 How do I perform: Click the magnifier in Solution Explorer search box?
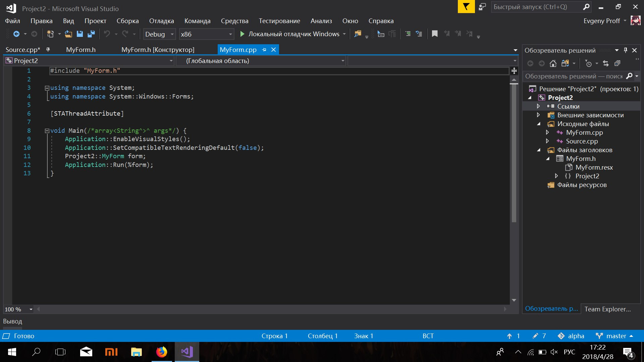coord(629,76)
